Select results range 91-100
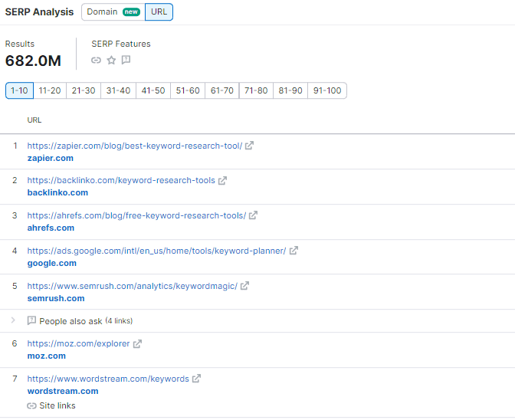 point(327,90)
